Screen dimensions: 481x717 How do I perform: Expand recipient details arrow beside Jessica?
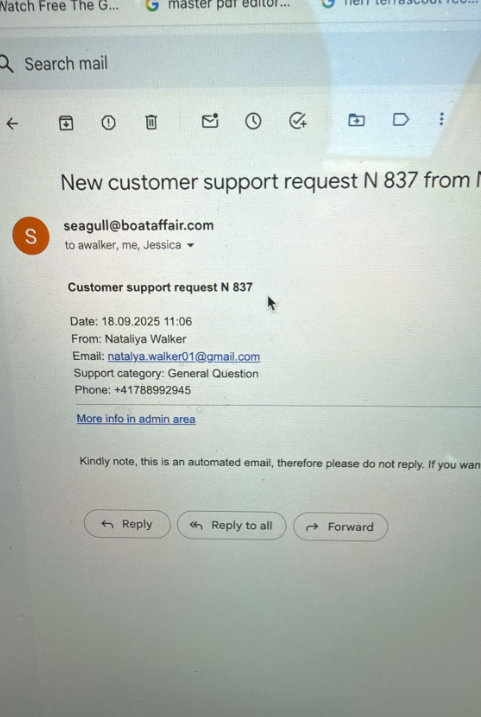(191, 246)
